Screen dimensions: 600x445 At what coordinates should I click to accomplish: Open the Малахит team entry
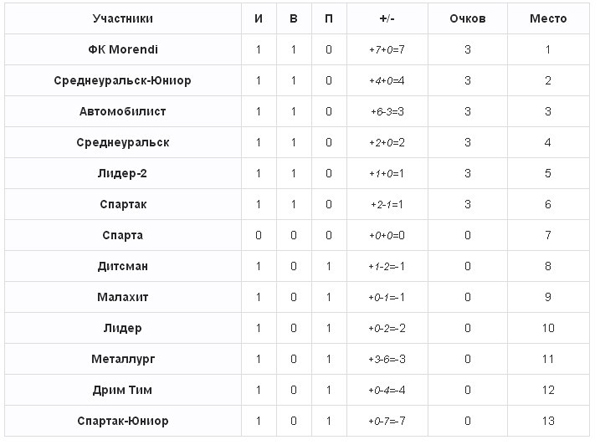122,297
